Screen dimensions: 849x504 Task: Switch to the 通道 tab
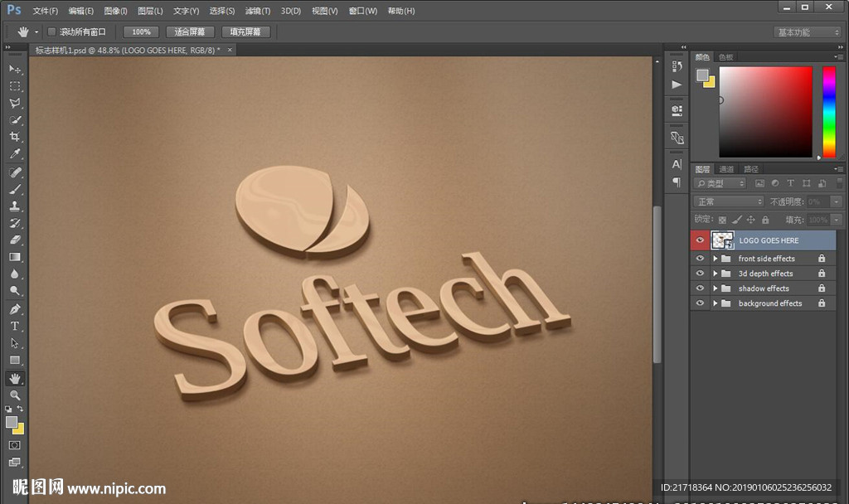tap(726, 169)
